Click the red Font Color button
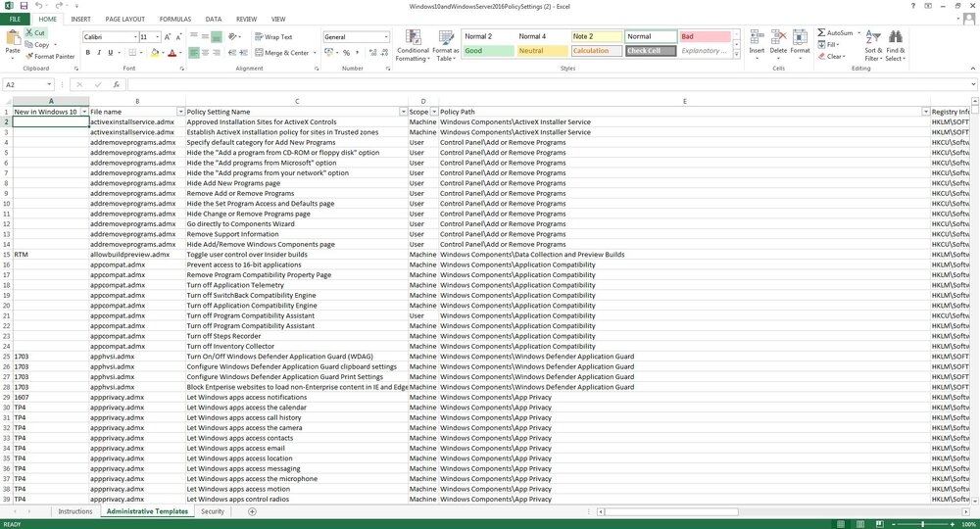The width and height of the screenshot is (980, 529). [172, 53]
